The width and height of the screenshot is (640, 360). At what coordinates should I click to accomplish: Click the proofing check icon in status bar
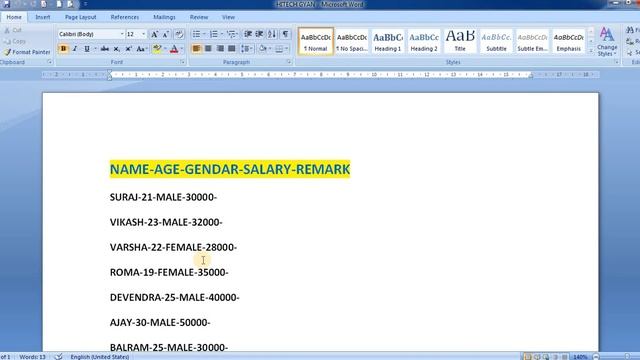(59, 357)
